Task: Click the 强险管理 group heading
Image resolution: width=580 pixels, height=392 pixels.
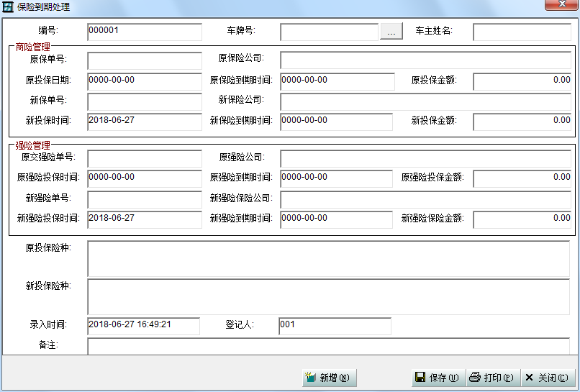Action: point(32,145)
